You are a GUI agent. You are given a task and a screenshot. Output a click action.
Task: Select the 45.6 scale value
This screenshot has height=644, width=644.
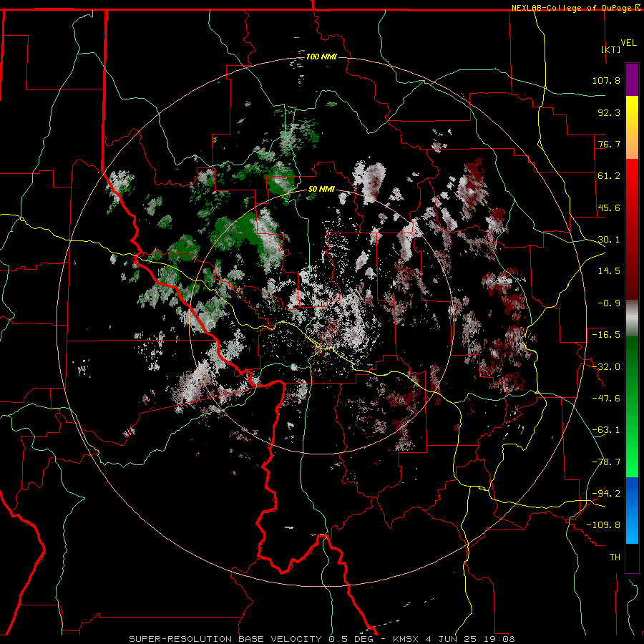coord(609,208)
